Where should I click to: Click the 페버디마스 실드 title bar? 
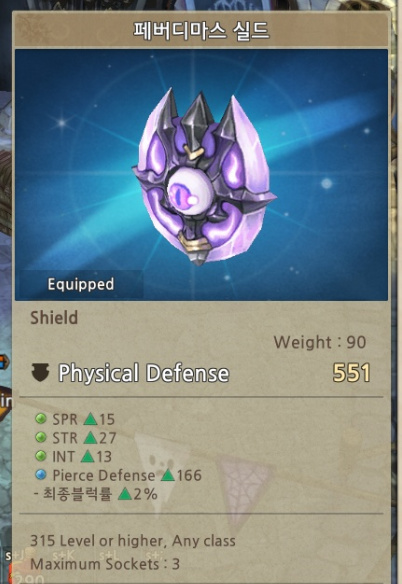[x=201, y=31]
